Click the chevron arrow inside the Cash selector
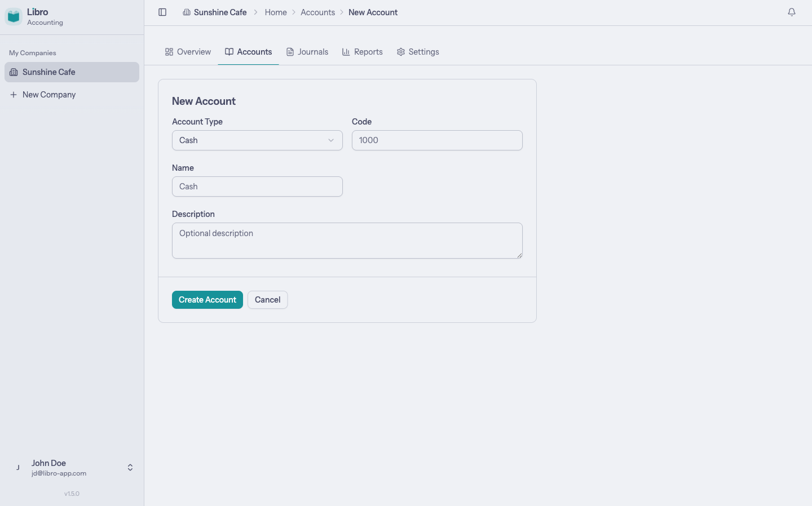Image resolution: width=812 pixels, height=506 pixels. pyautogui.click(x=331, y=140)
